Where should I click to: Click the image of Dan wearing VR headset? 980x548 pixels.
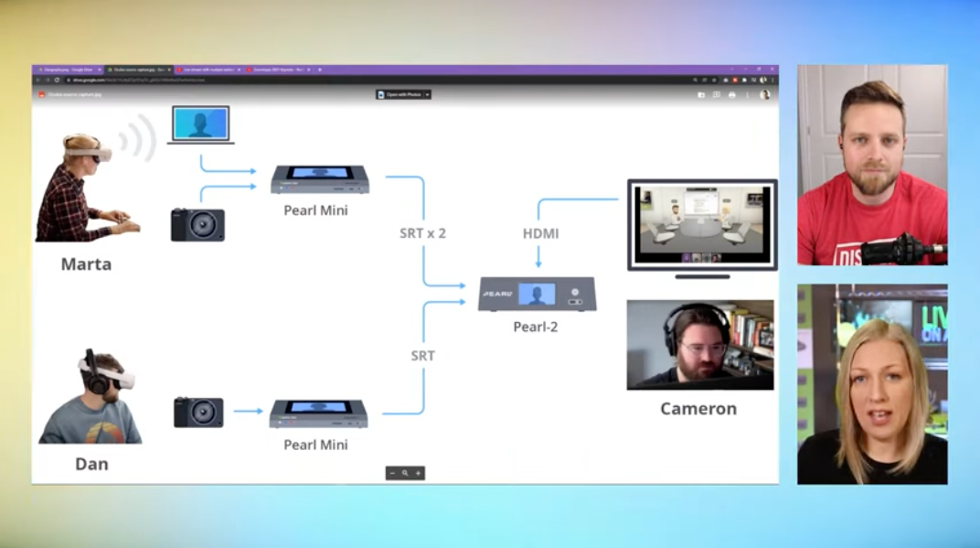(91, 397)
